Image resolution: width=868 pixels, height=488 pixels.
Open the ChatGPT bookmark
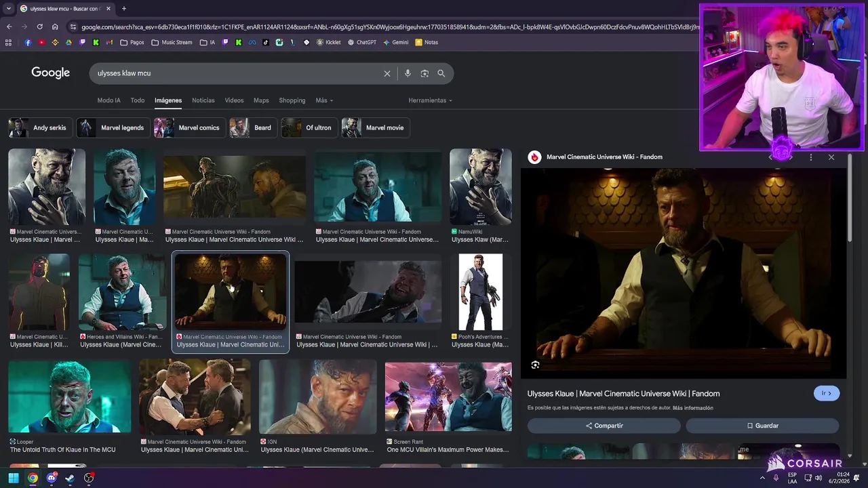[x=362, y=42]
